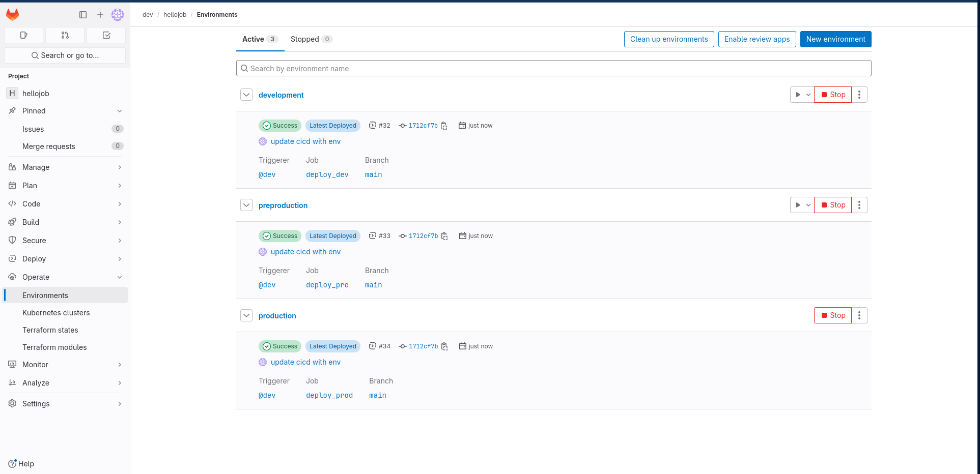Collapse the production environment section

click(x=246, y=315)
